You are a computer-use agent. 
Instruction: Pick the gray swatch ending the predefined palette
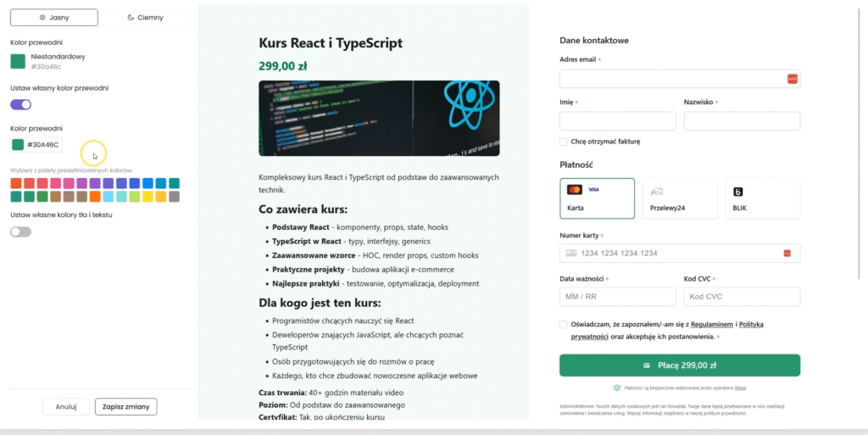click(x=174, y=197)
